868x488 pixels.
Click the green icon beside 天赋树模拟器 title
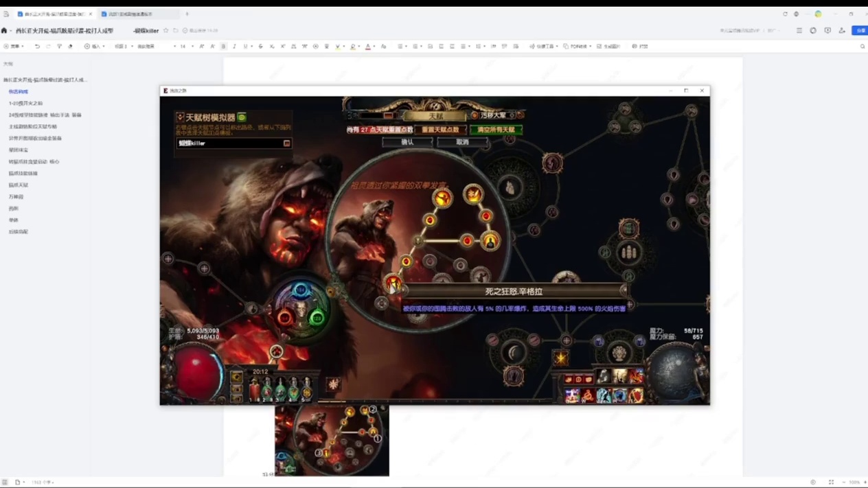click(x=242, y=117)
